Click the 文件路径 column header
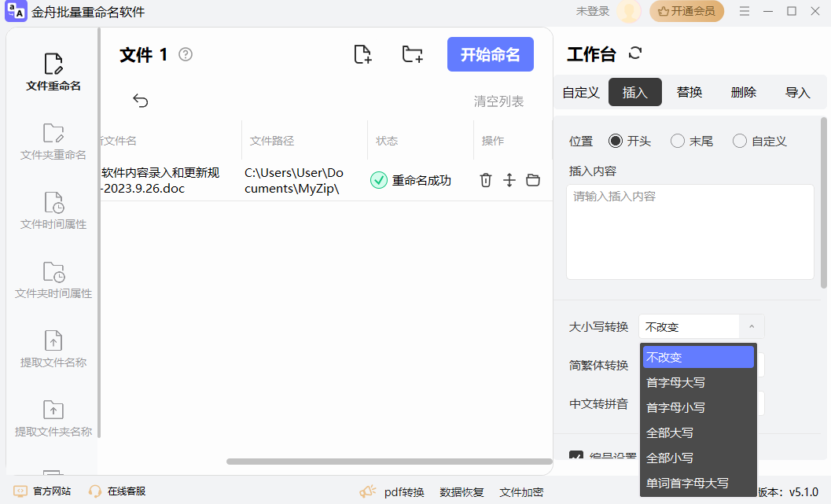The width and height of the screenshot is (831, 504). point(272,141)
